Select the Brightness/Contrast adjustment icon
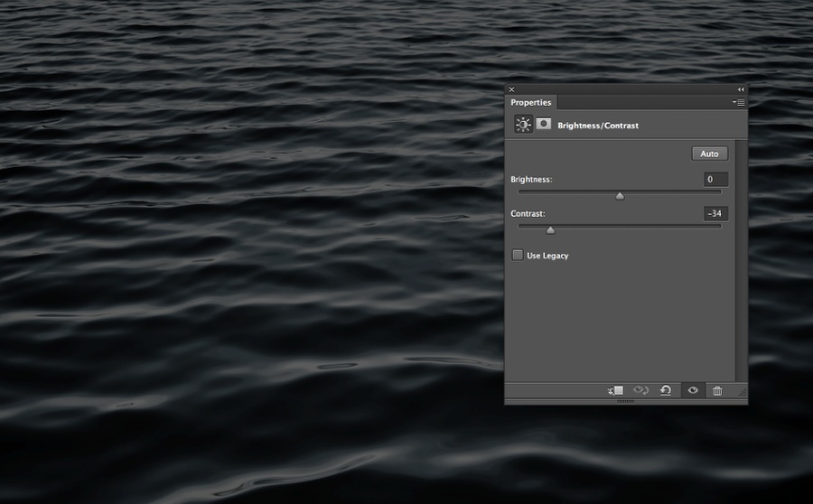Screen dimensions: 813x504 (x=522, y=125)
